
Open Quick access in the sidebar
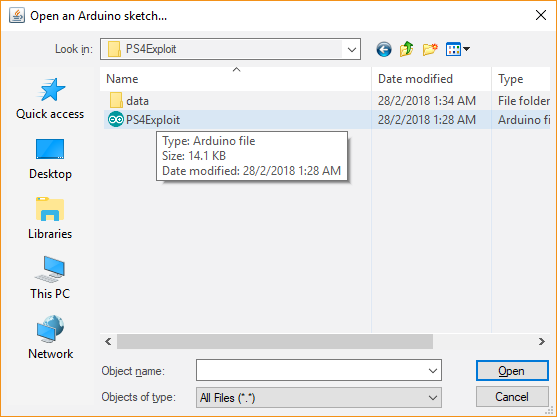(50, 99)
